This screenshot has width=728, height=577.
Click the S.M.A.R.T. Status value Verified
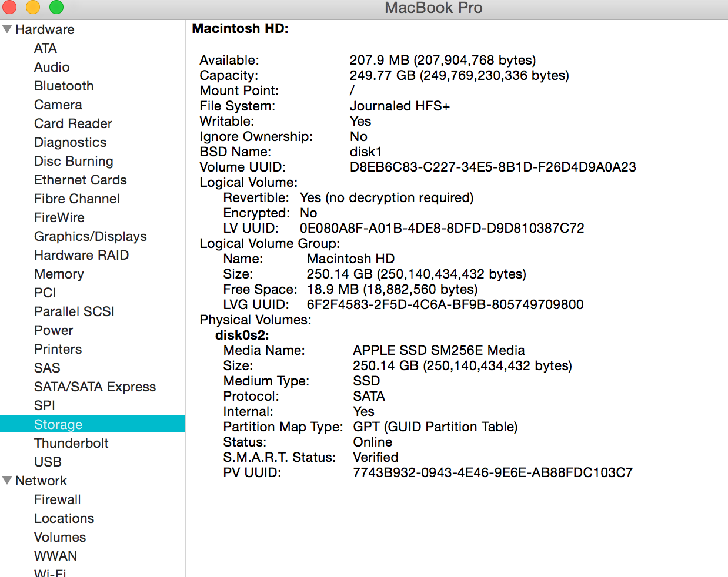pos(376,457)
